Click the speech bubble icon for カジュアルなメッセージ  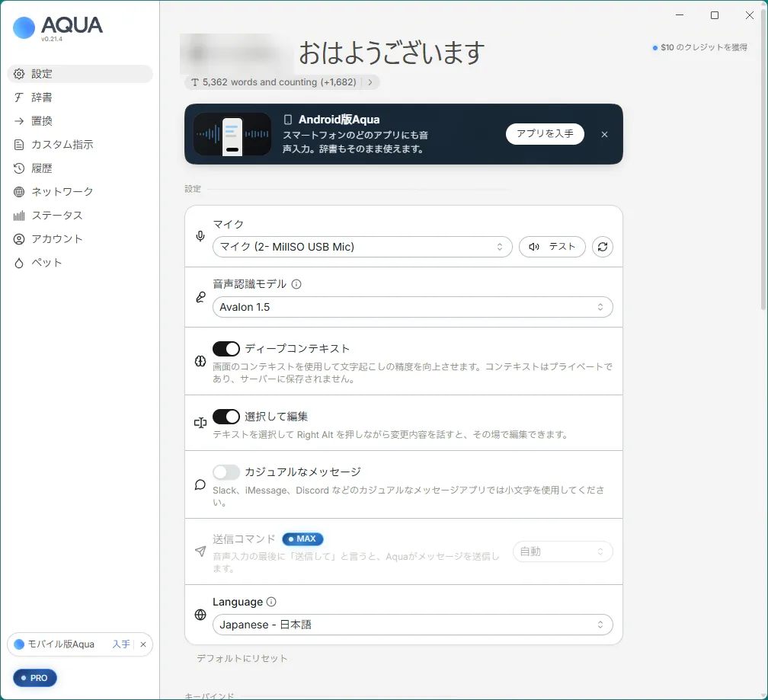[200, 484]
